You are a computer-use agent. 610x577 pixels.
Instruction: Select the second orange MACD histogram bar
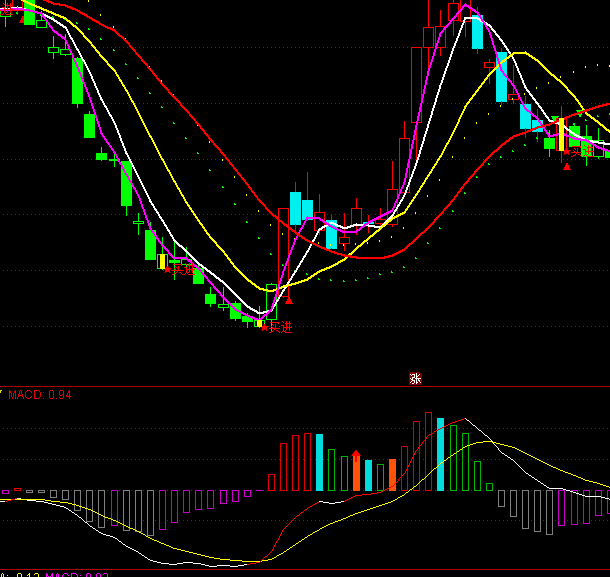click(x=392, y=475)
